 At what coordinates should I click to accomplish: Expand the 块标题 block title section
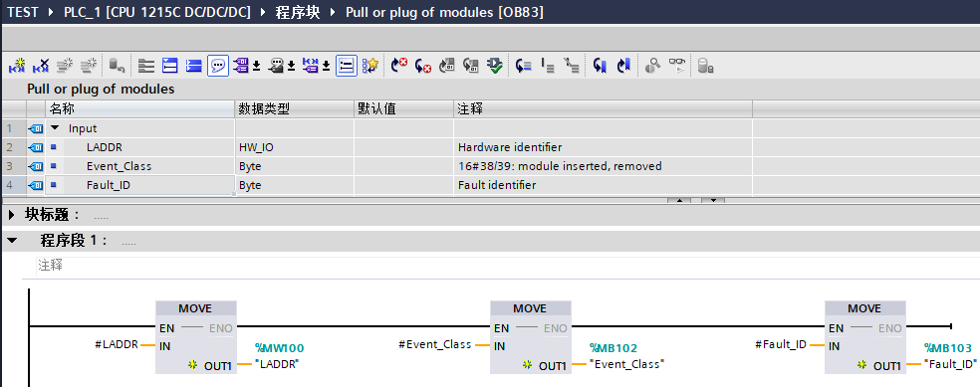11,215
